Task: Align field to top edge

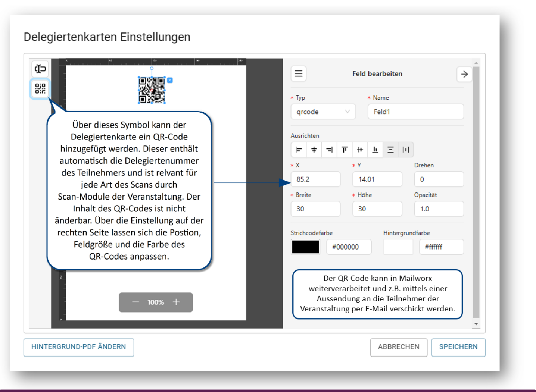Action: click(x=345, y=150)
